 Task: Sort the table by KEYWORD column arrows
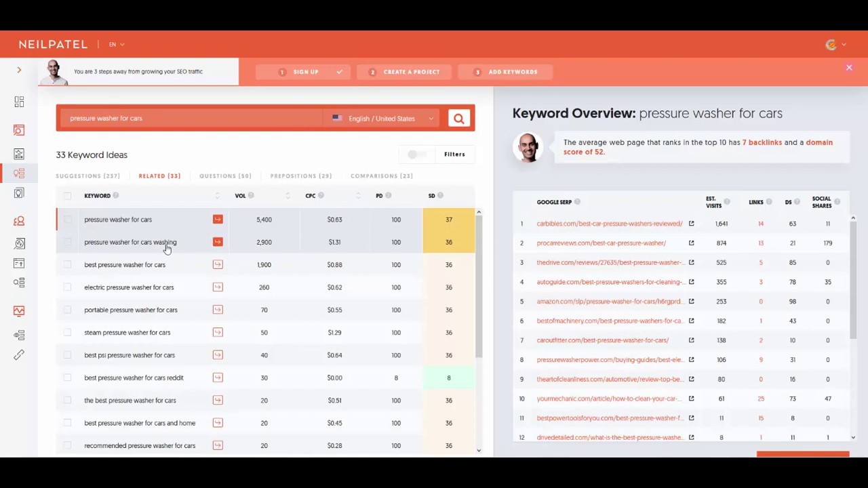[x=217, y=196]
